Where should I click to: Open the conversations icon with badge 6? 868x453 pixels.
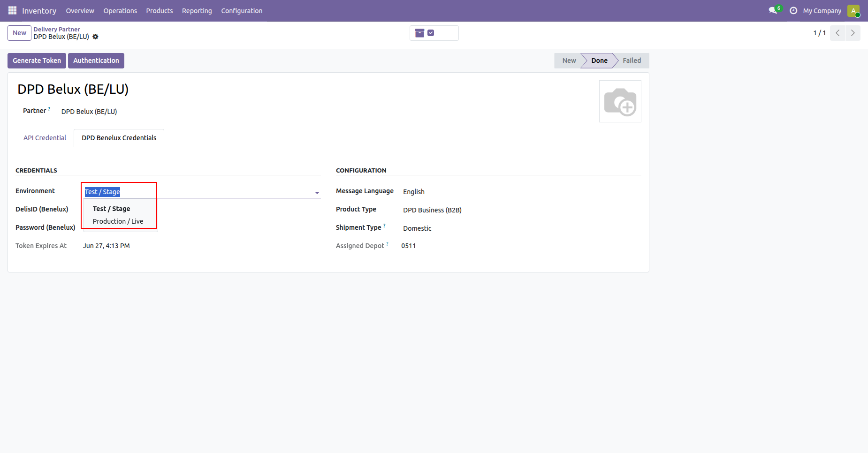tap(775, 10)
